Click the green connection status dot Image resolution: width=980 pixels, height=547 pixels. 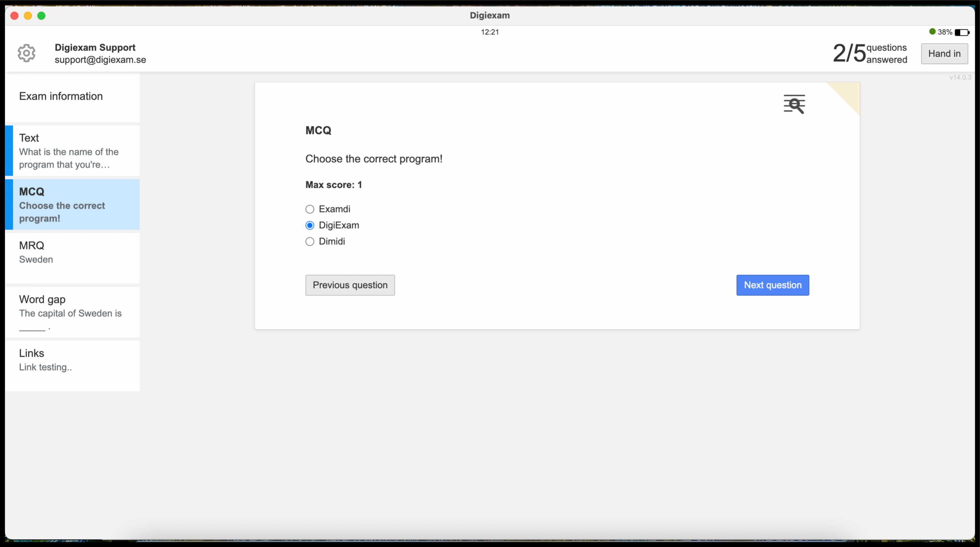(932, 32)
